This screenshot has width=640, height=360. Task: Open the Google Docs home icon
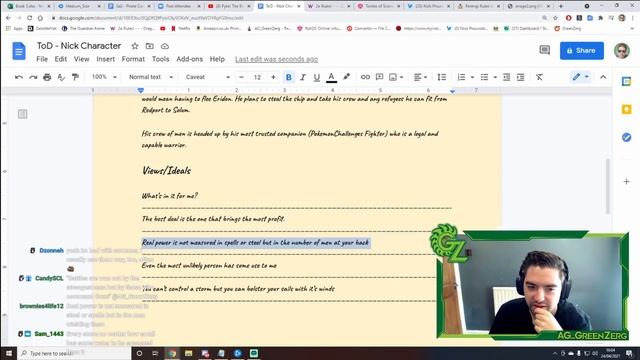pos(19,51)
